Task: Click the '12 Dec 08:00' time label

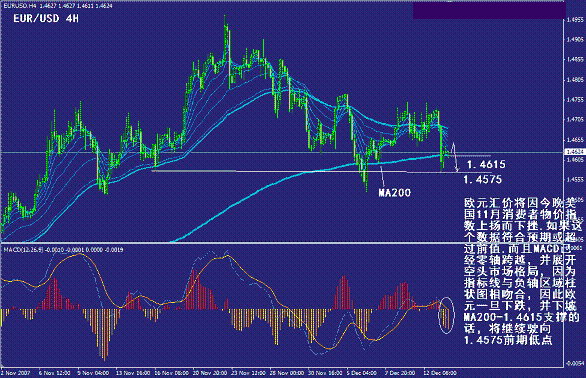Action: pos(440,373)
